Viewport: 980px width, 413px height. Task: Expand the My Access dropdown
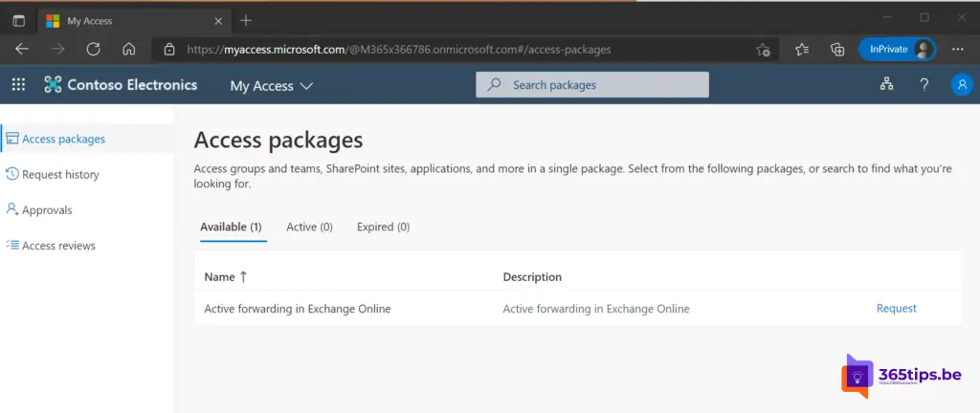coord(271,86)
